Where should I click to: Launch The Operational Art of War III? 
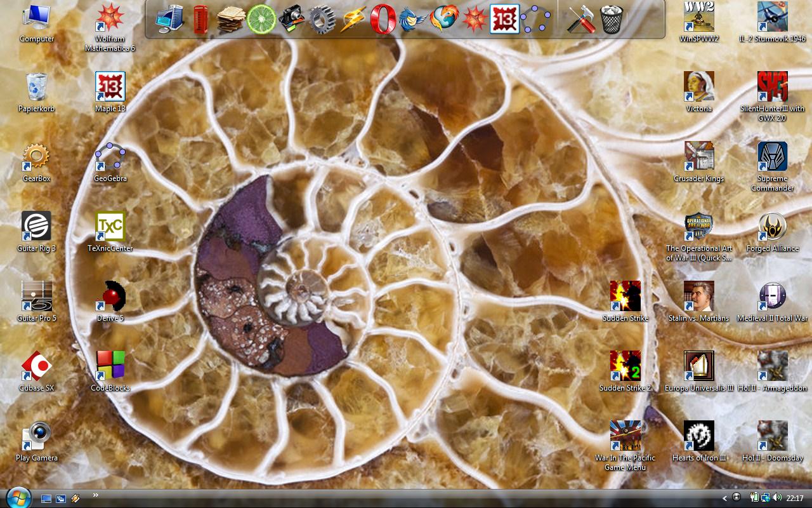(699, 236)
